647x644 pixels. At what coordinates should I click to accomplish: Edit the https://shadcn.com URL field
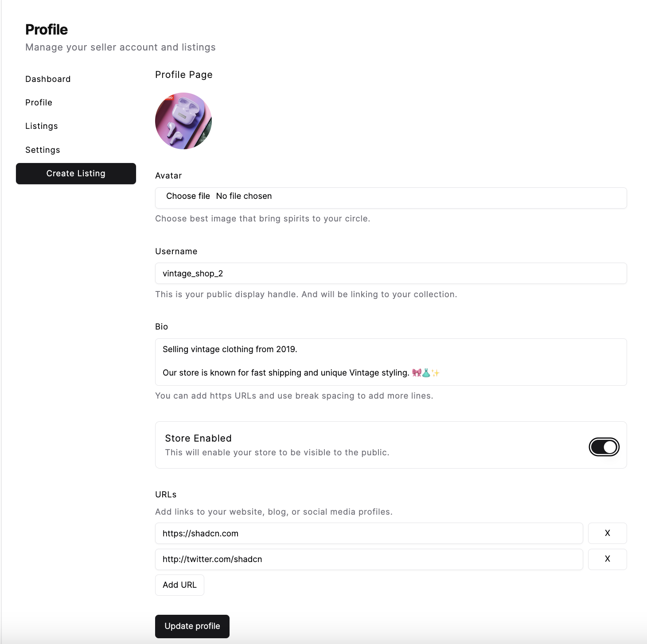[369, 533]
